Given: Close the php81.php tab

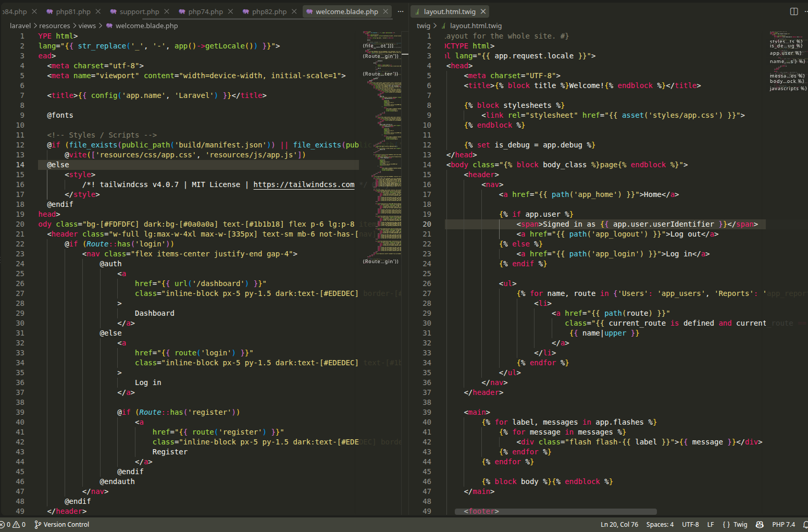Looking at the screenshot, I should pyautogui.click(x=98, y=11).
